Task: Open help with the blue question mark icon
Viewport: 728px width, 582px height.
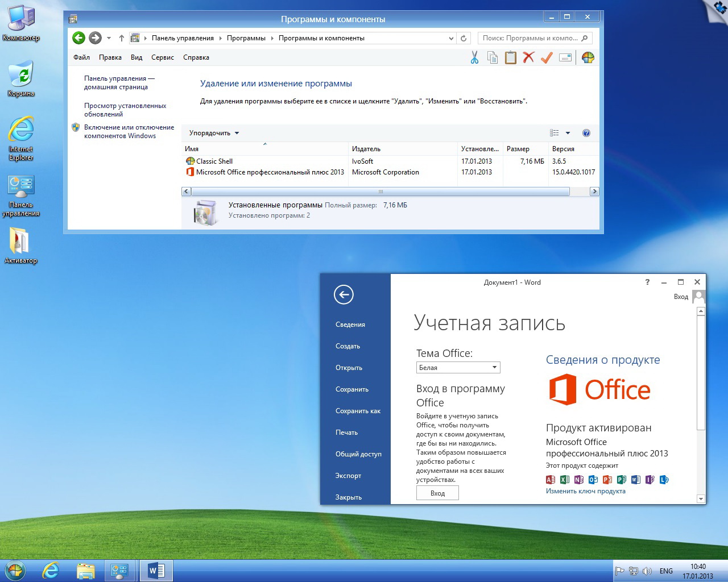Action: click(586, 133)
